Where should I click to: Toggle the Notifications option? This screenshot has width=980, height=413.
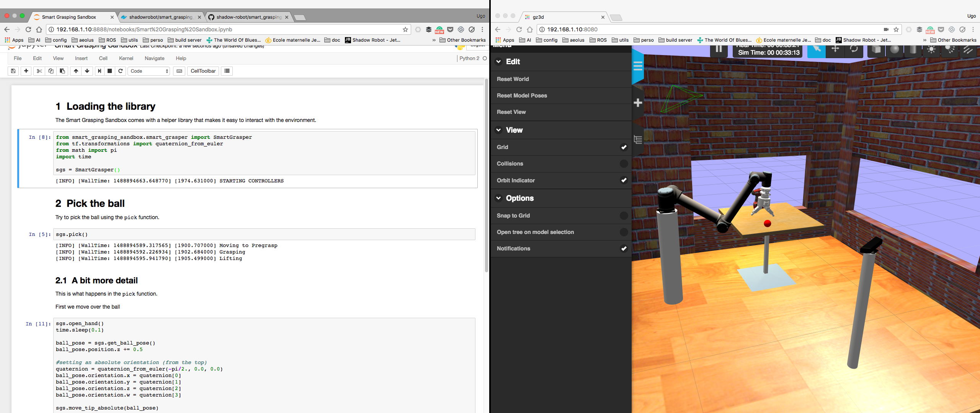pyautogui.click(x=561, y=249)
